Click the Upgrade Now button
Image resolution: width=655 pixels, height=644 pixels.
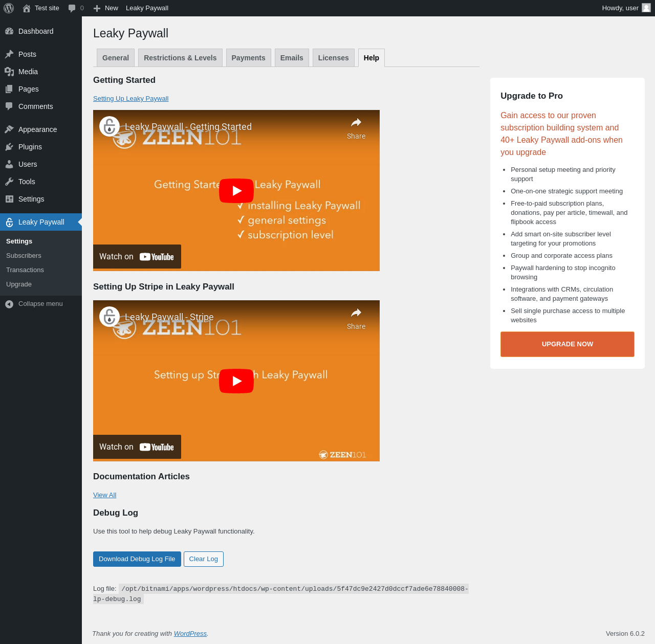pos(567,344)
